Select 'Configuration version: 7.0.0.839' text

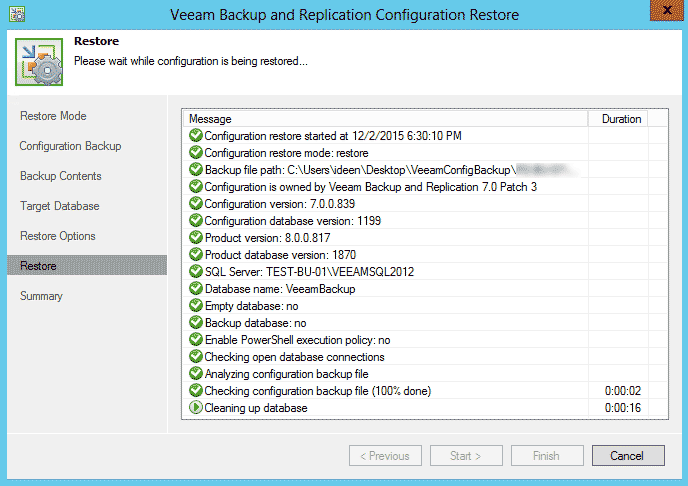coord(280,204)
